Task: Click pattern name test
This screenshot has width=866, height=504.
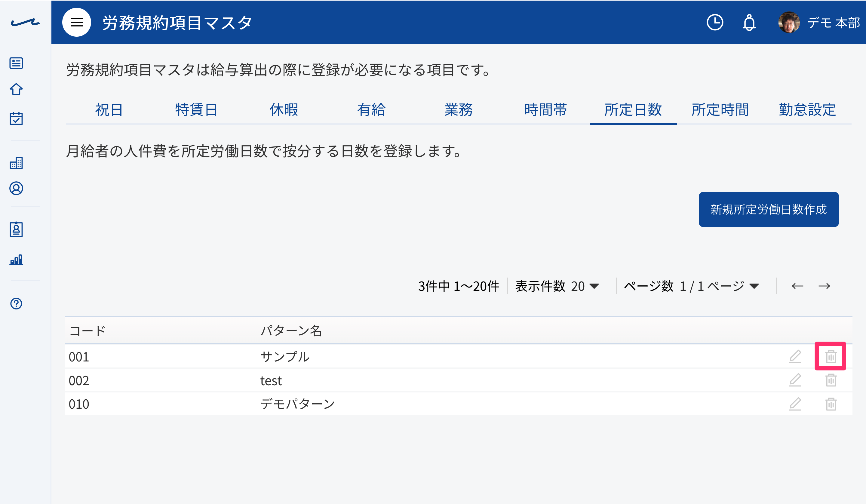Action: click(271, 381)
